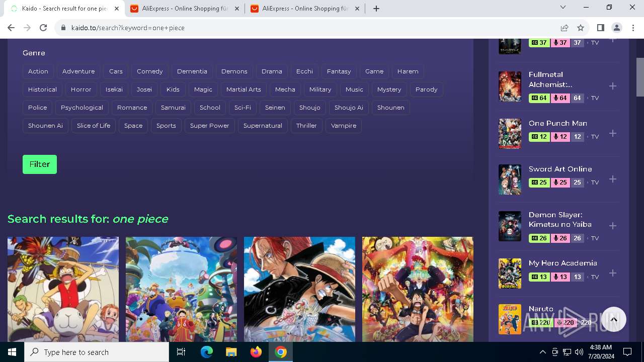The width and height of the screenshot is (644, 362).
Task: Close the first AliExpress tab
Action: pos(236,9)
